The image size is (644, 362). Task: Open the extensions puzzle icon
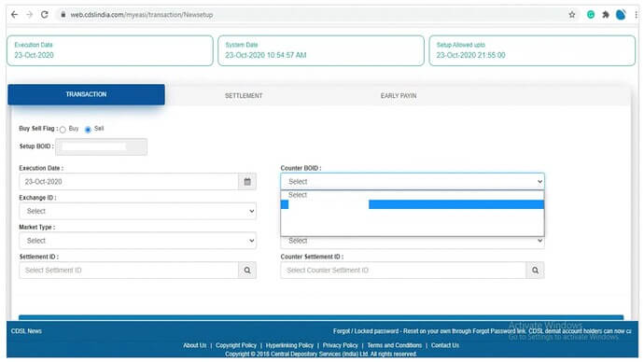pos(606,15)
